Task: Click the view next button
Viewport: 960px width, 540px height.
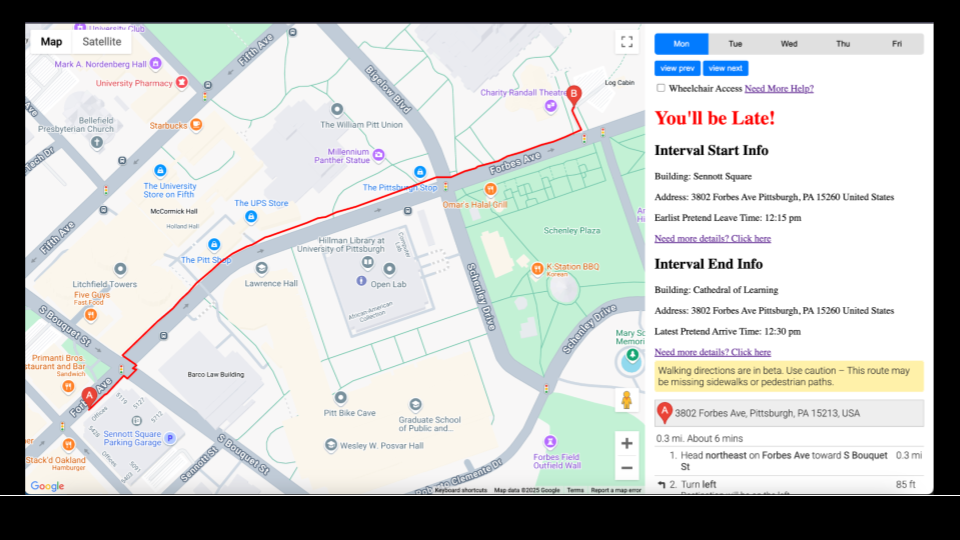Action: point(726,69)
